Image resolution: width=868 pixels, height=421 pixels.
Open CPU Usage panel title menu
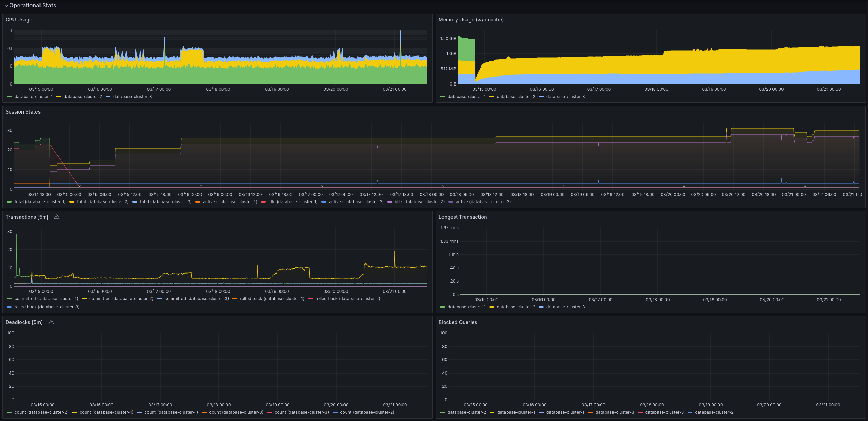tap(19, 20)
